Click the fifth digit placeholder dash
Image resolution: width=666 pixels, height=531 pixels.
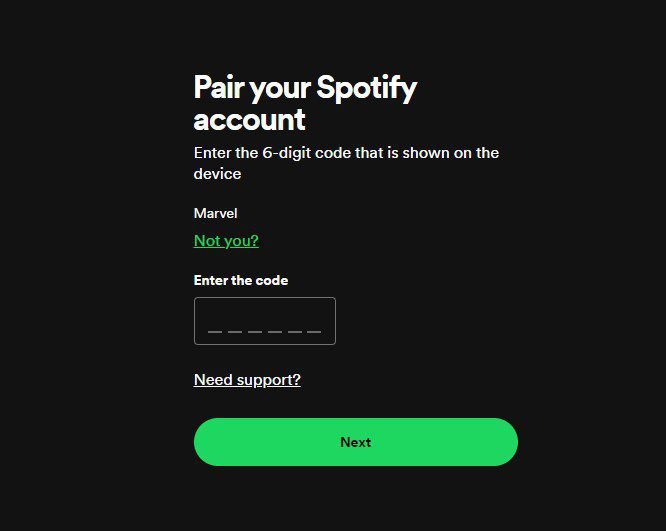(294, 330)
